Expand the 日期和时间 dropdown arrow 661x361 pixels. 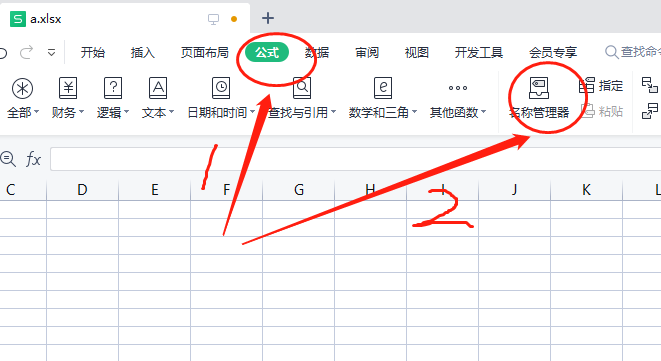tap(252, 112)
